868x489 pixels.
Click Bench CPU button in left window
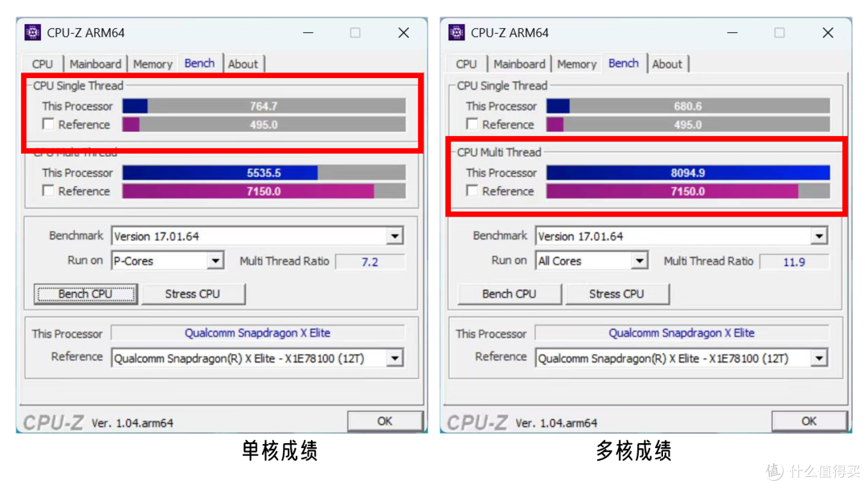click(x=86, y=294)
